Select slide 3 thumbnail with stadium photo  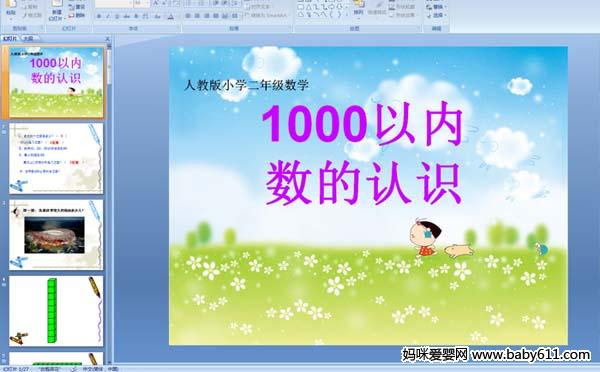[x=56, y=235]
